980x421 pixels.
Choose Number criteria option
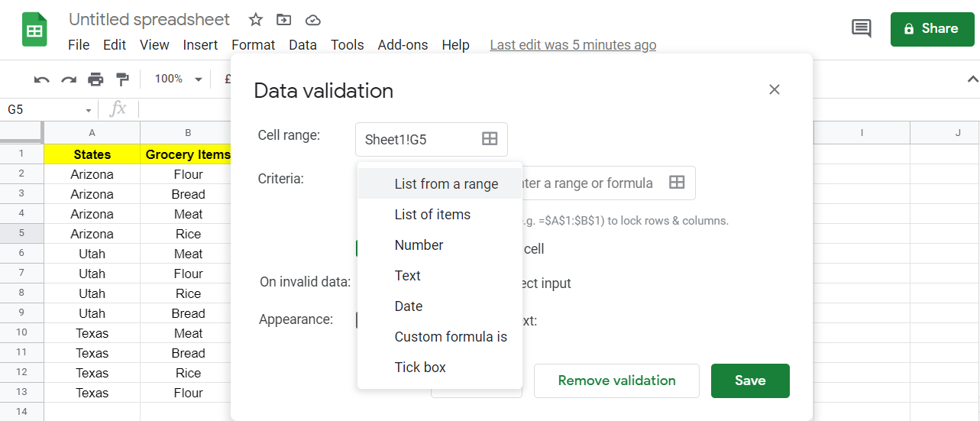pos(440,245)
